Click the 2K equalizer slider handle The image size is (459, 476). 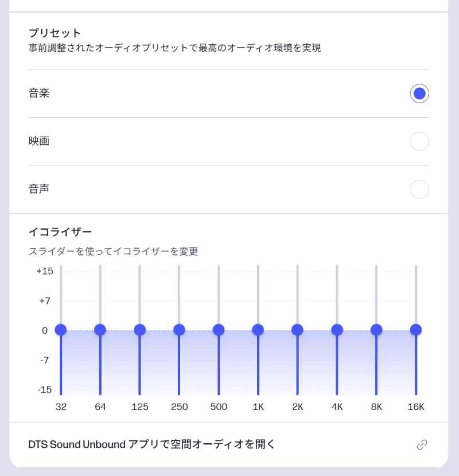[297, 330]
